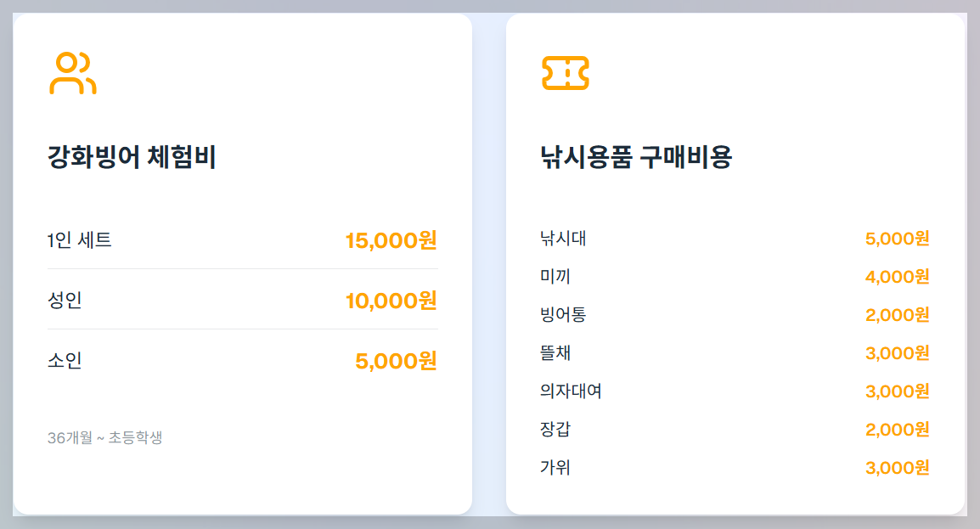Click the 3,000원 price beside 가위
The height and width of the screenshot is (529, 980).
tap(896, 467)
